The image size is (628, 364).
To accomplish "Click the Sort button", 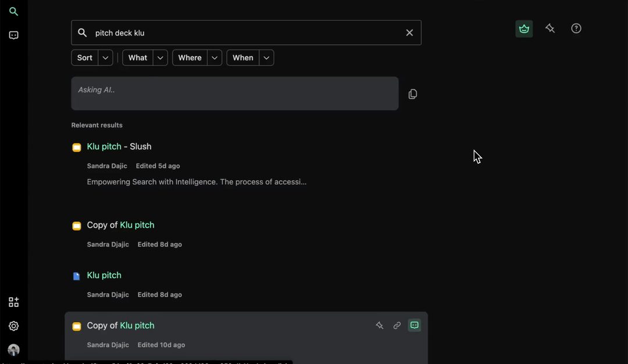I will (x=84, y=58).
